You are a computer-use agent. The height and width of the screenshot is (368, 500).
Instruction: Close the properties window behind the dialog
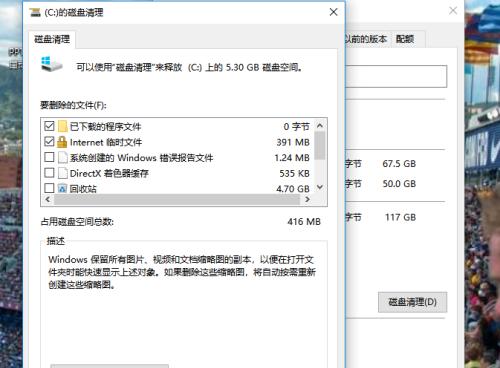453,11
